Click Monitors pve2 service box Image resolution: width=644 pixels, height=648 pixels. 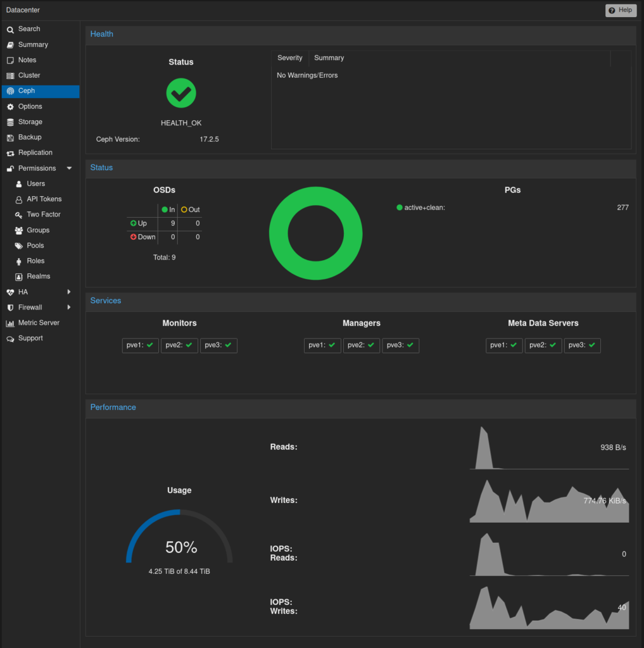179,346
